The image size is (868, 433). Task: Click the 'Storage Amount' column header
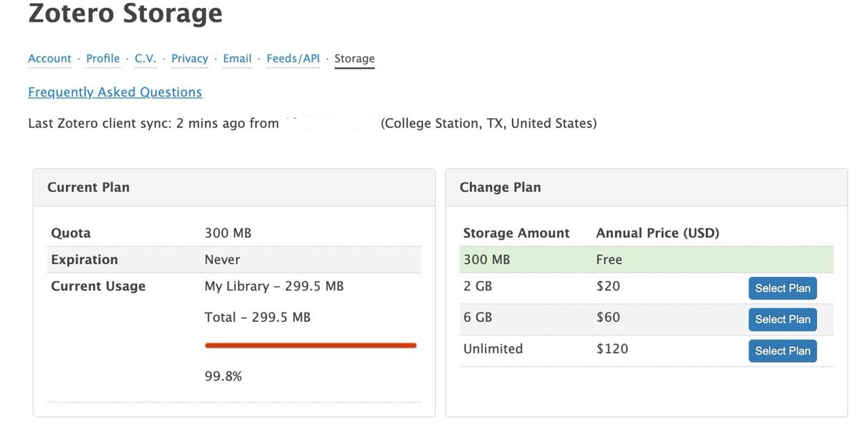click(516, 233)
